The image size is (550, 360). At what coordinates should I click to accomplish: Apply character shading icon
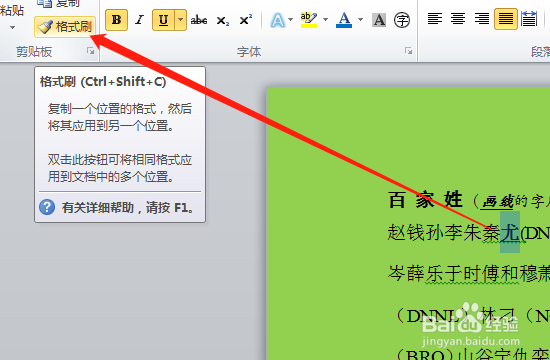[379, 20]
